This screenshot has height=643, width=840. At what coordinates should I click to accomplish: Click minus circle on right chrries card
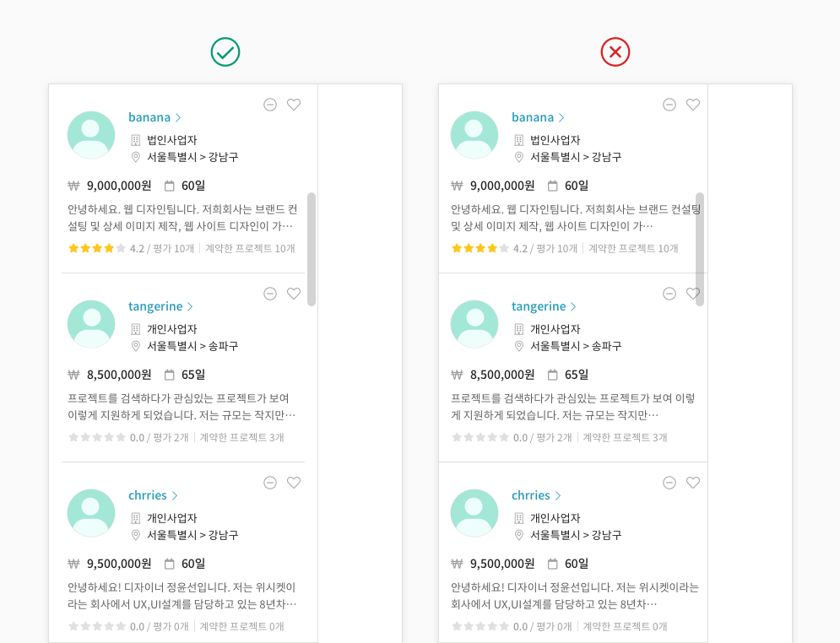669,483
